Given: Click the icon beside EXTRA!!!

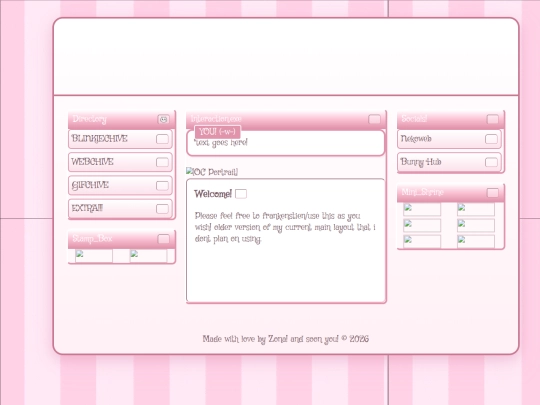Looking at the screenshot, I should pyautogui.click(x=162, y=209).
